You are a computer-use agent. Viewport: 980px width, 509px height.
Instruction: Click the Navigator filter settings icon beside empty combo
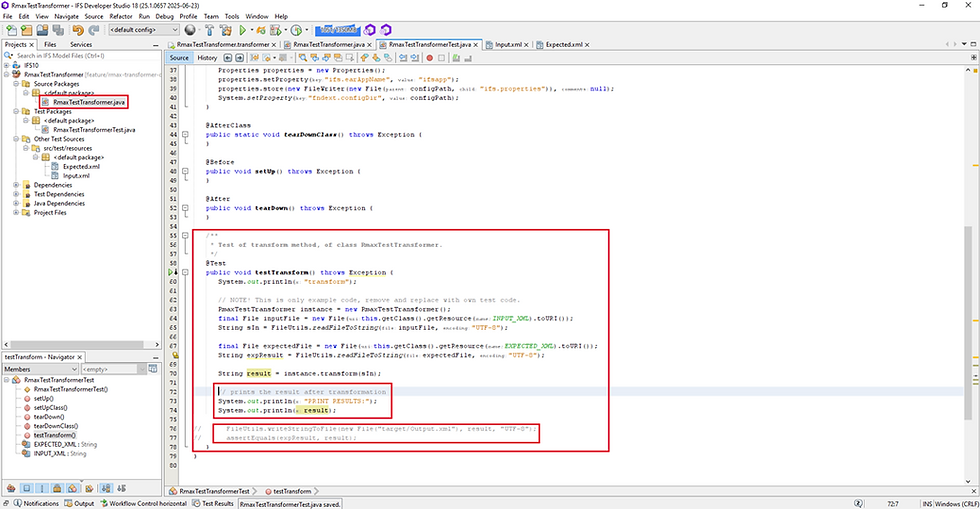pos(153,369)
